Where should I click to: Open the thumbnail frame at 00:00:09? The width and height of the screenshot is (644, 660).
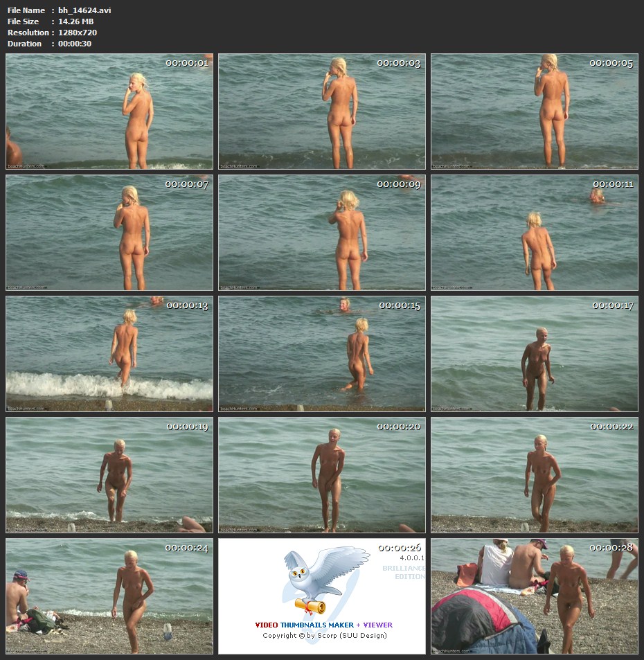tap(322, 233)
